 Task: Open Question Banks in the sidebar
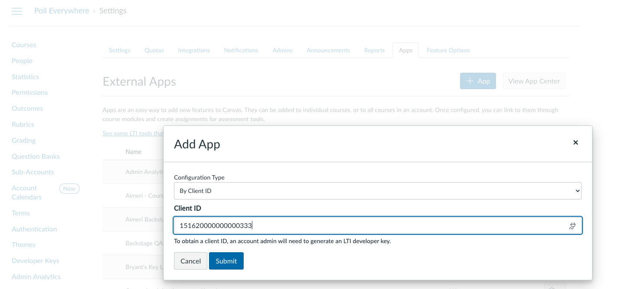coord(35,157)
